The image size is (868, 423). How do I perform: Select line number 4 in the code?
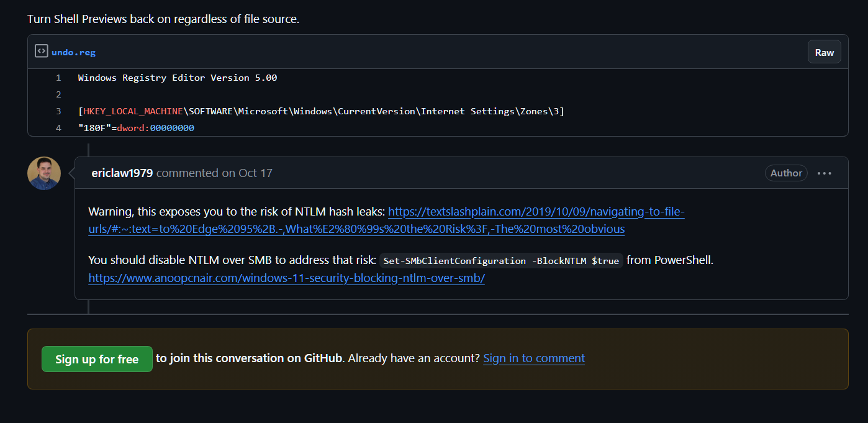pos(58,128)
